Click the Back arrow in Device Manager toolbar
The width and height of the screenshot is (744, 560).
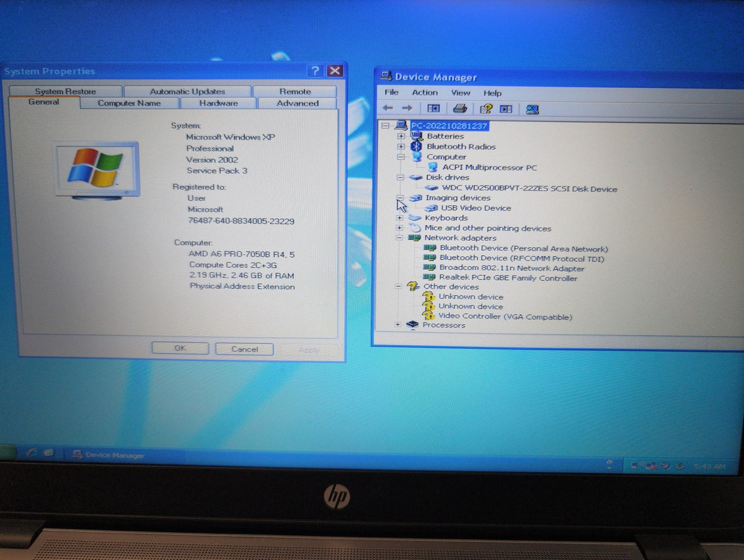[388, 108]
